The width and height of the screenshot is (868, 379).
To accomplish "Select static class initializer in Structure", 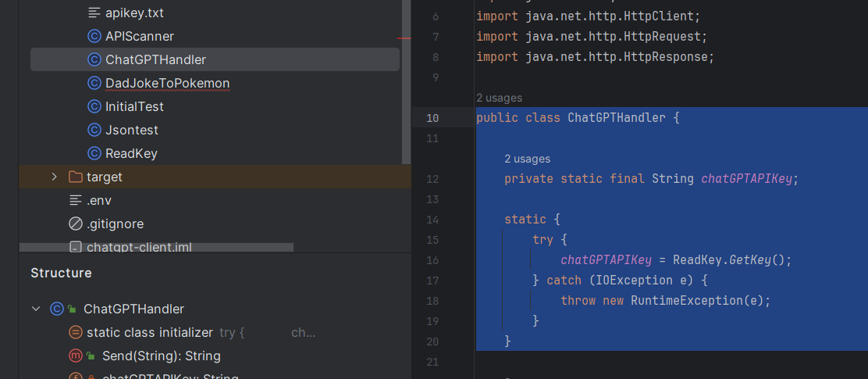I will pyautogui.click(x=149, y=332).
